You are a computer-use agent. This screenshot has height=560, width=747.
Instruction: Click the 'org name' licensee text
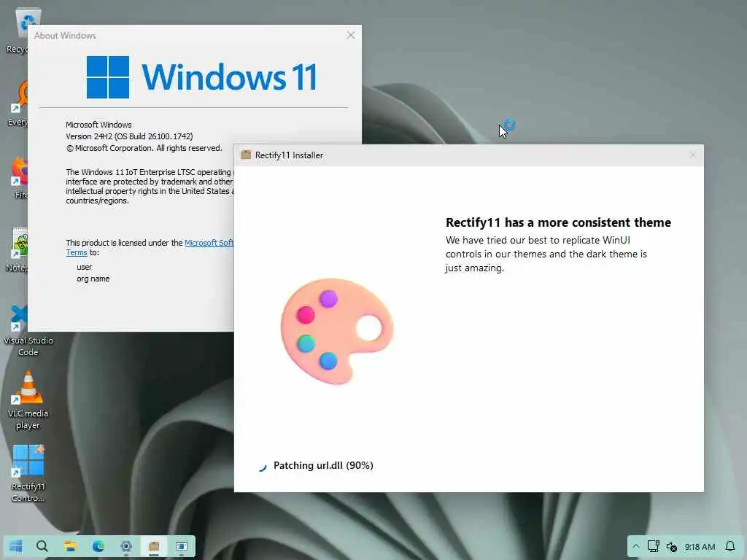tap(93, 279)
